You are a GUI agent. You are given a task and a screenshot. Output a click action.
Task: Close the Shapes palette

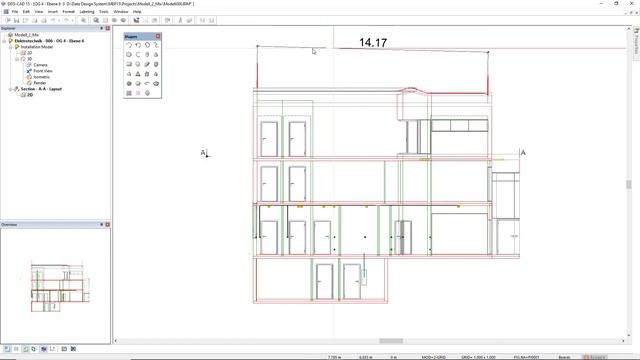(x=158, y=36)
